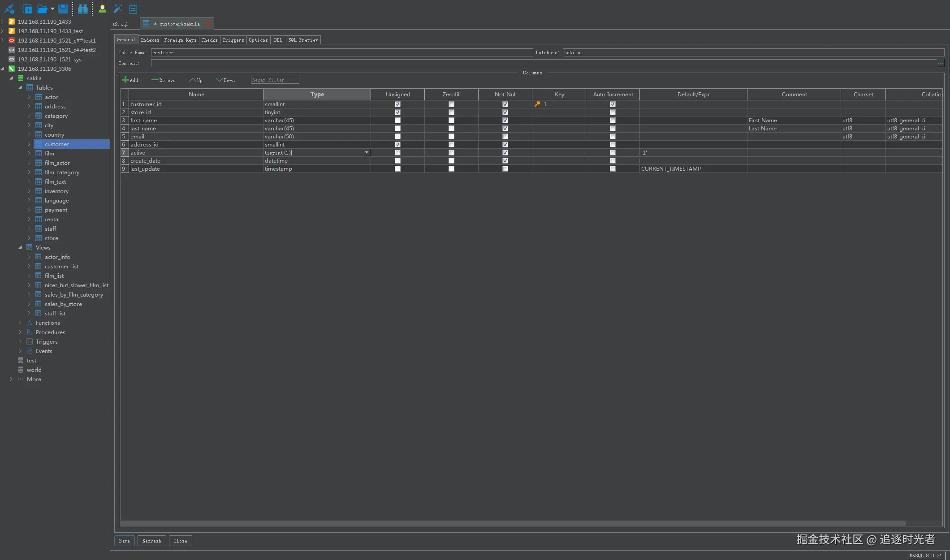Toggle Unsigned checkbox for first_name row
Screen dimensions: 950x560
click(x=397, y=121)
